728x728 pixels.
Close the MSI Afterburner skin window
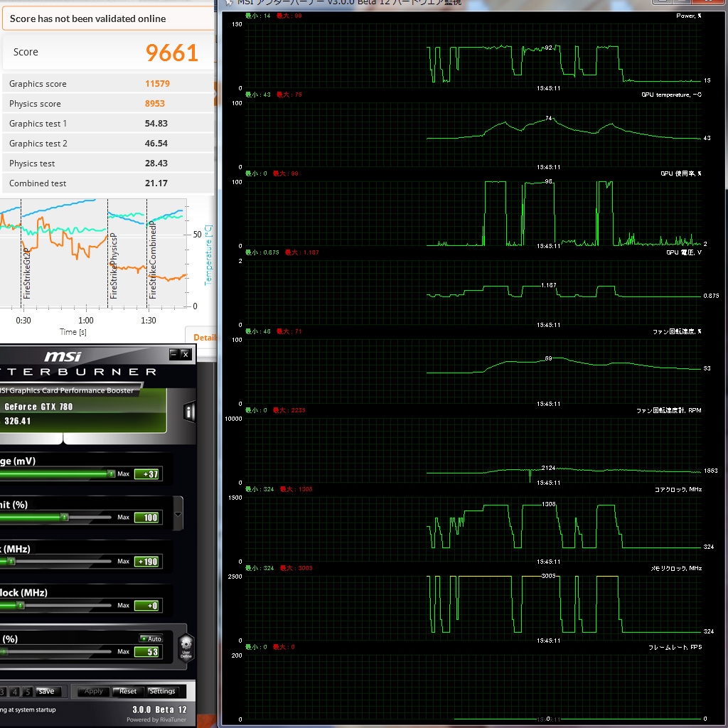pyautogui.click(x=186, y=354)
